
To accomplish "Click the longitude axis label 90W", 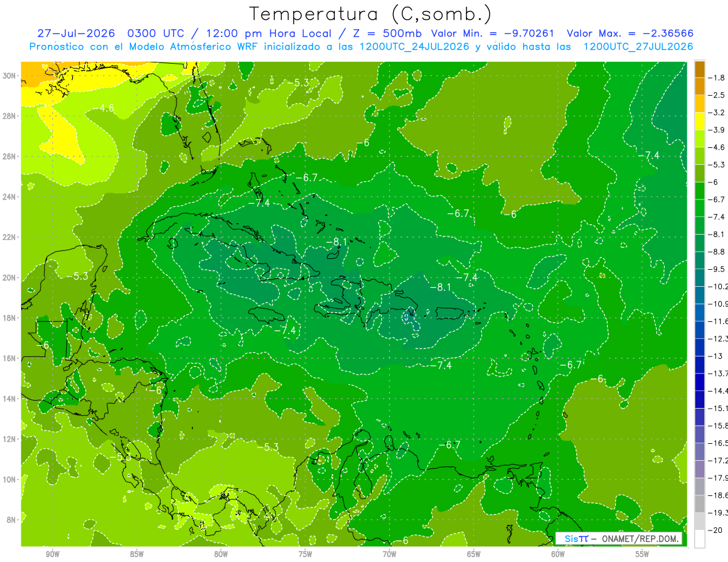I will (x=53, y=555).
